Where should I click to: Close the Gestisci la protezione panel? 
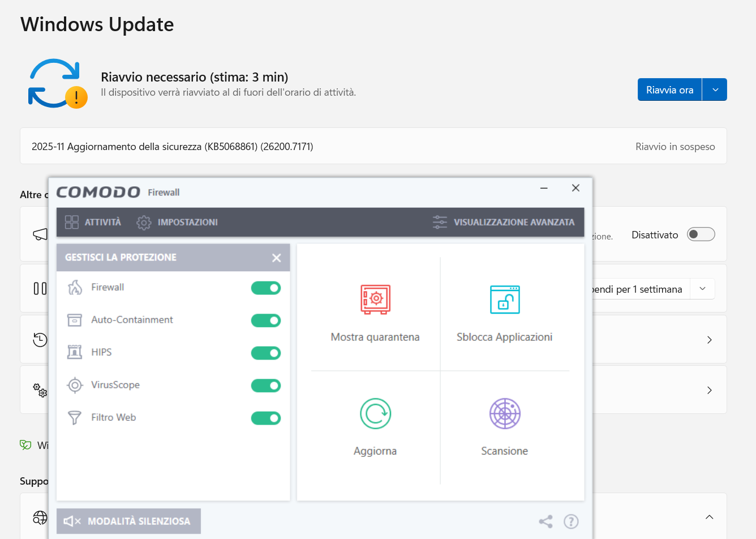coord(276,258)
